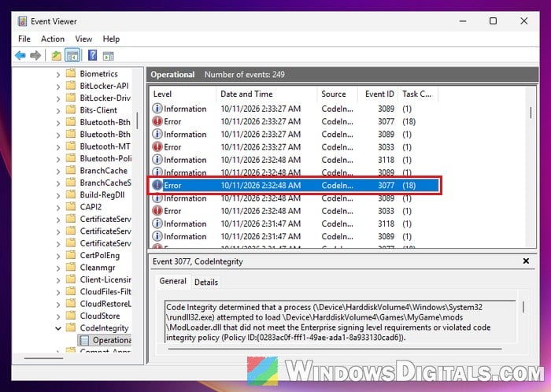Screen dimensions: 551x392
Task: Expand the CloudStore tree node
Action: point(58,316)
